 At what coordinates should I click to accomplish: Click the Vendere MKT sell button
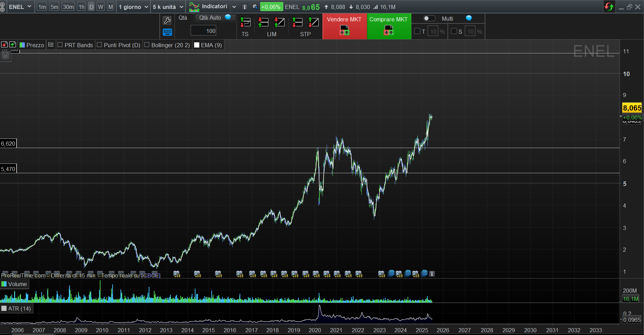point(345,27)
